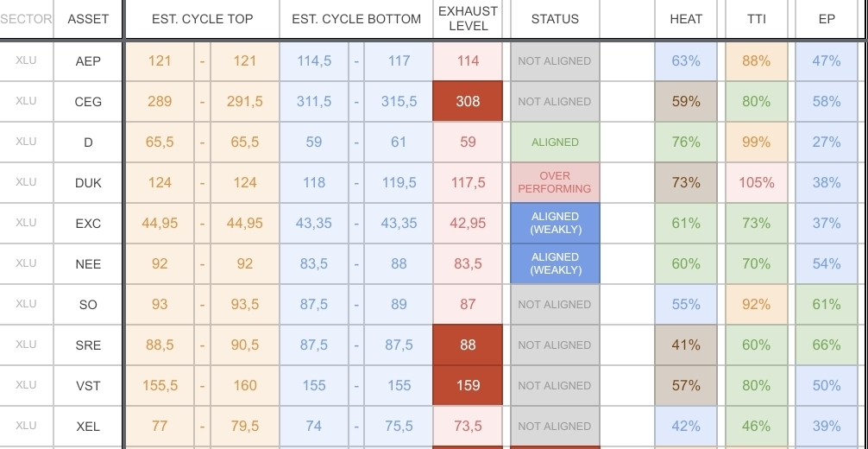Click the EST. CYCLE TOP header
This screenshot has height=449, width=868.
202,19
